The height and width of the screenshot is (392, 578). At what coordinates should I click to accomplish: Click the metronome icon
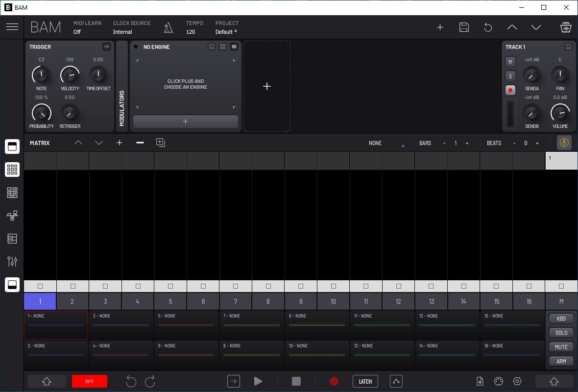[x=169, y=27]
